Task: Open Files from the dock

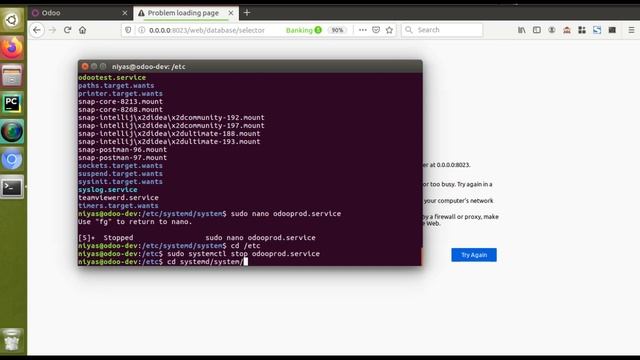Action: [x=12, y=76]
